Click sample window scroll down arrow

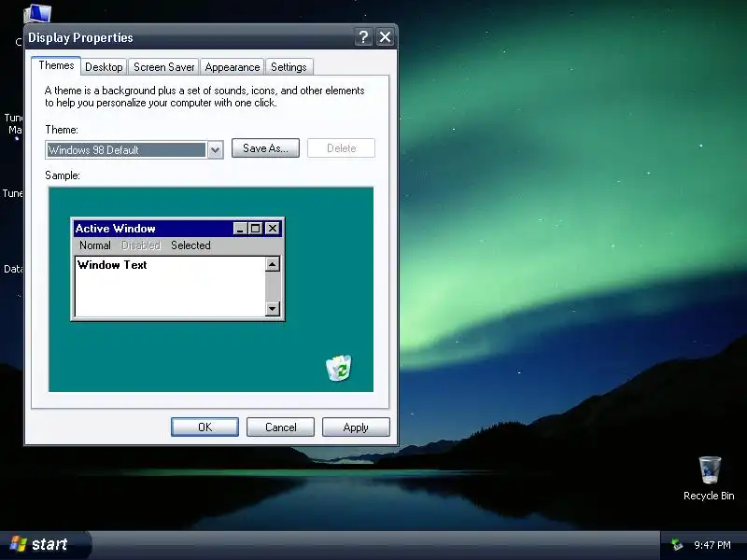tap(273, 309)
